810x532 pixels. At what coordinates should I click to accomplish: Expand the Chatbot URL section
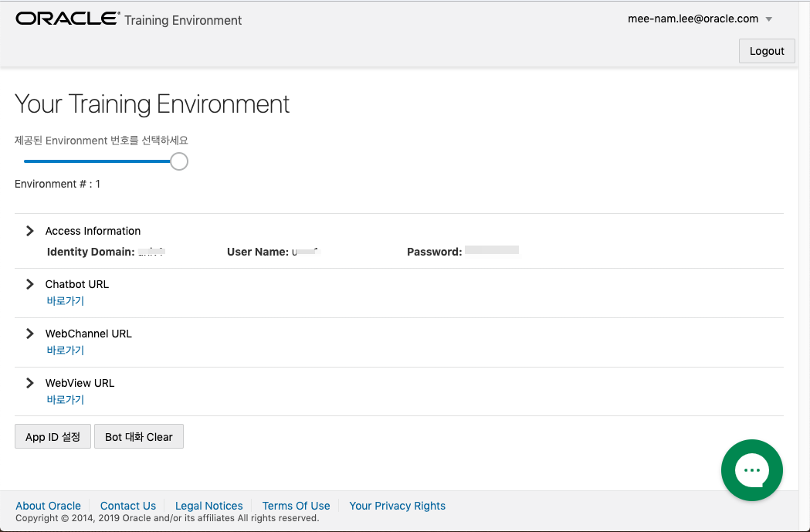pos(30,284)
